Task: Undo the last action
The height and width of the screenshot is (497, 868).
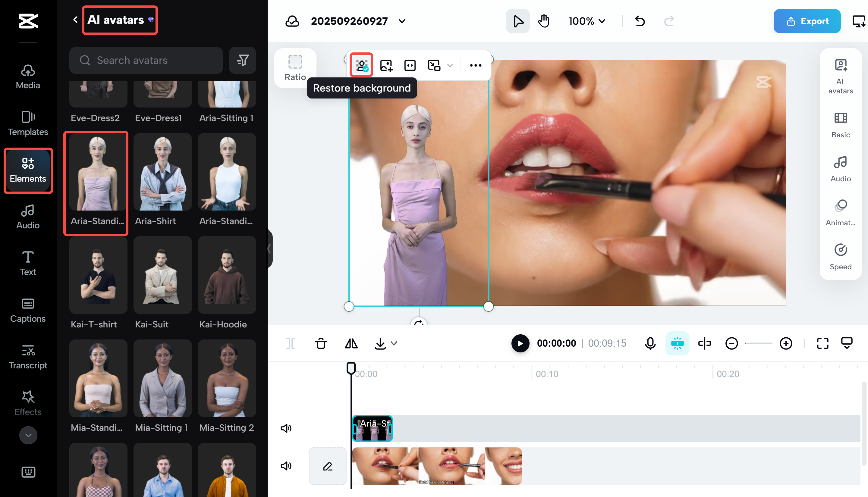Action: click(640, 21)
